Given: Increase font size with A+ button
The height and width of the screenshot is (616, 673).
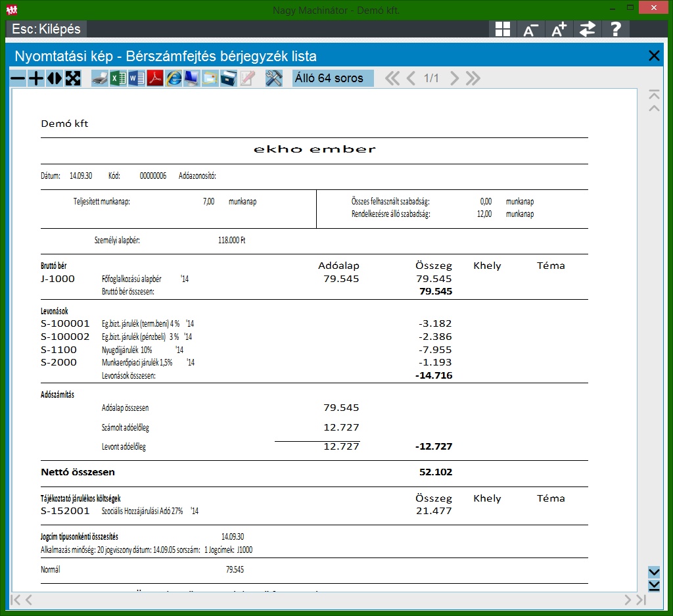Looking at the screenshot, I should [x=559, y=29].
